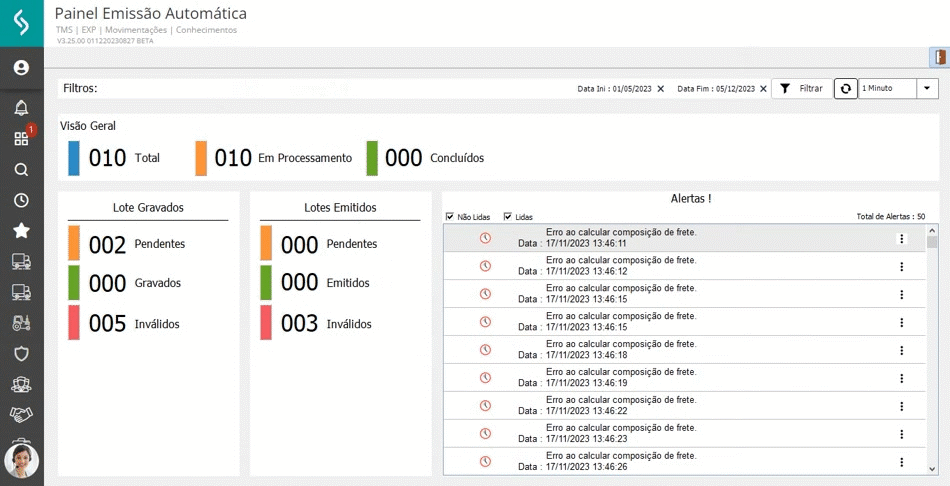The width and height of the screenshot is (950, 486).
Task: Click 003 Inválidos under Lotes Emitidos
Action: [x=327, y=324]
